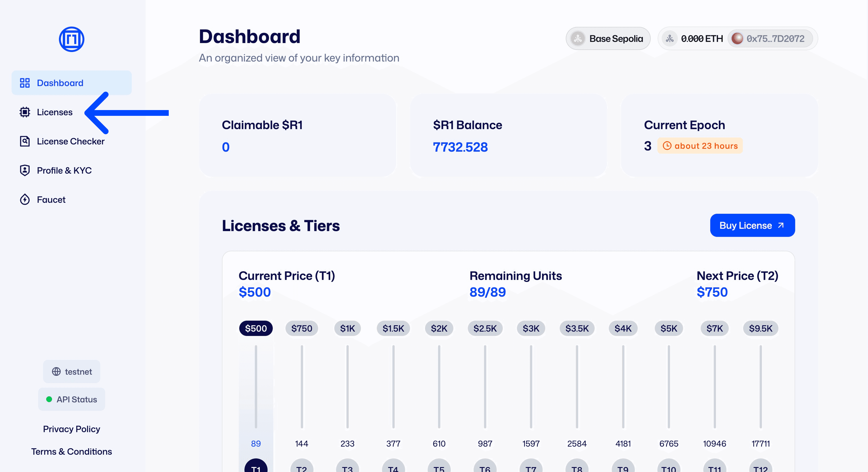This screenshot has height=472, width=868.
Task: Click the Next Price value $750
Action: 712,292
